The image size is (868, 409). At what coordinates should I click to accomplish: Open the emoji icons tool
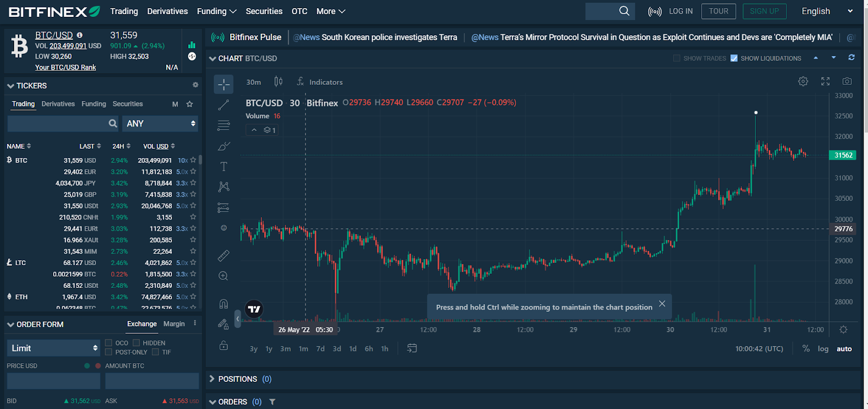tap(224, 228)
